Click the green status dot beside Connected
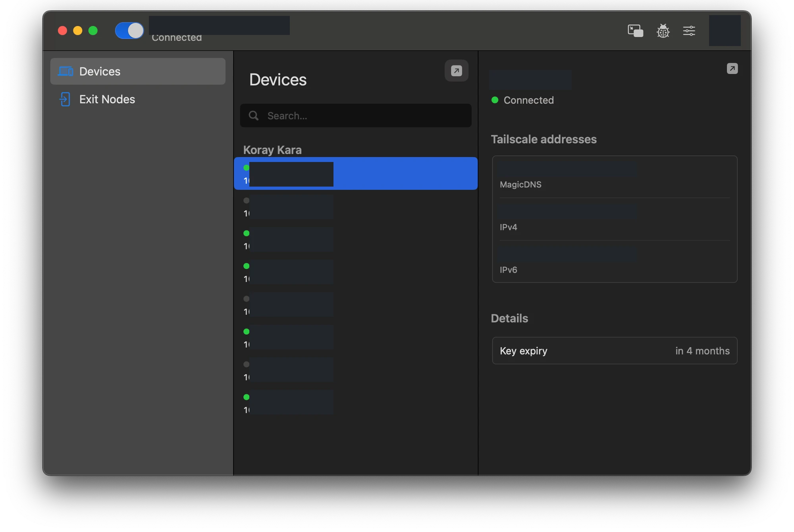794x532 pixels. [x=495, y=100]
